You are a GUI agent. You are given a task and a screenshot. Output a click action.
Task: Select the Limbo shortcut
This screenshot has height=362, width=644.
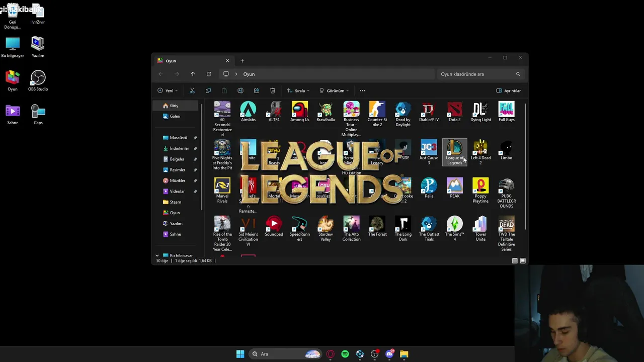[506, 150]
